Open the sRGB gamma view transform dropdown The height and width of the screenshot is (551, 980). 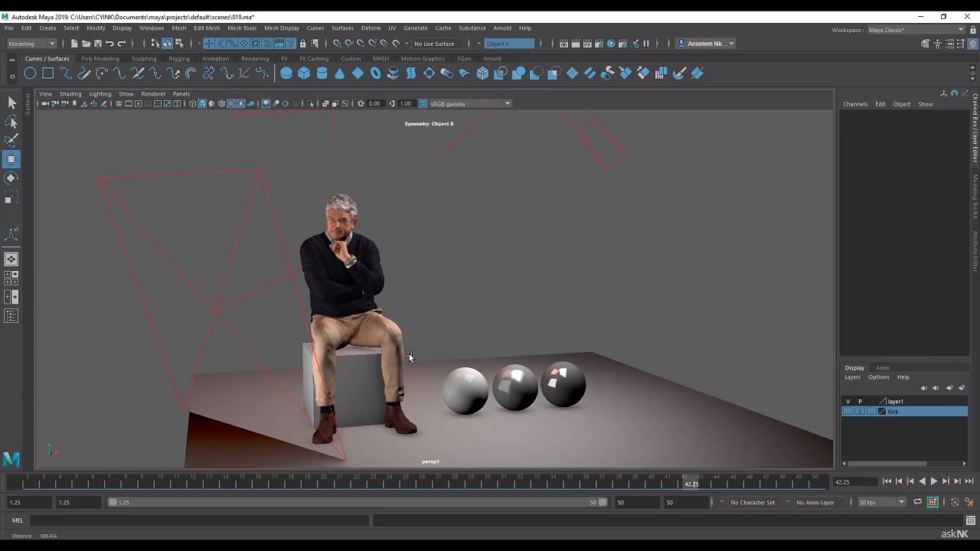(x=469, y=104)
